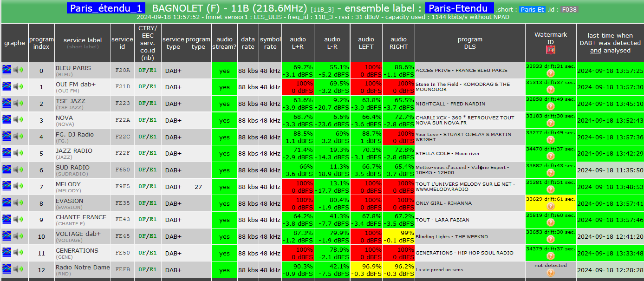Click speaker icon for Radio Notre Dame

coord(19,270)
